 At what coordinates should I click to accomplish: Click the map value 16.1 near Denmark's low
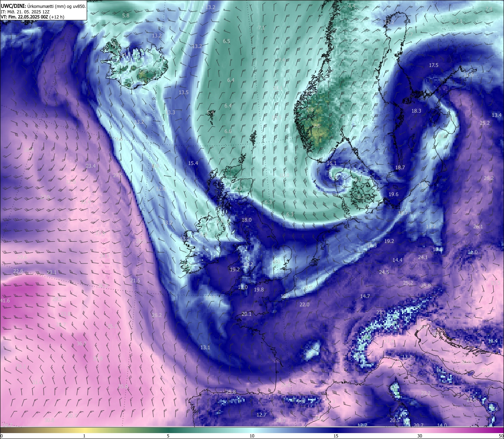[x=332, y=163]
